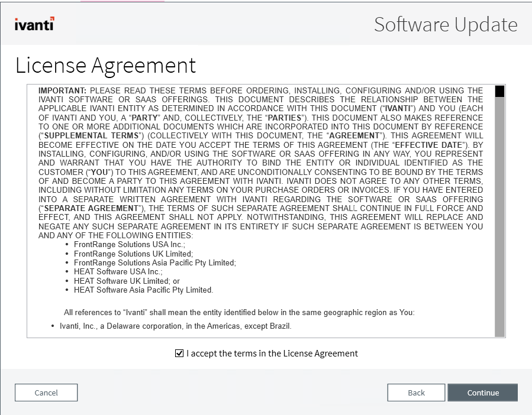Click Cancel to abort the update
Screen dimensions: 532x415
pyautogui.click(x=46, y=392)
